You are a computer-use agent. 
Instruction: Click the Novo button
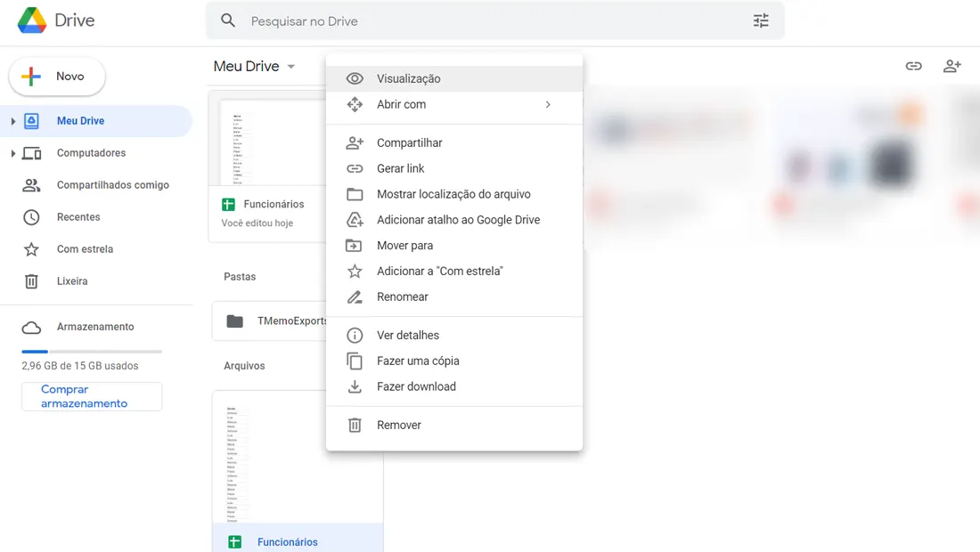57,77
